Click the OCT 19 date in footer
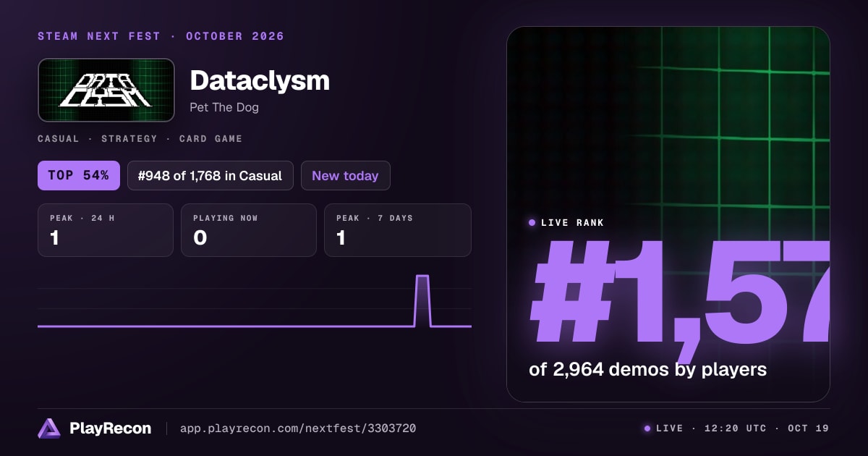This screenshot has width=868, height=456. pyautogui.click(x=809, y=428)
